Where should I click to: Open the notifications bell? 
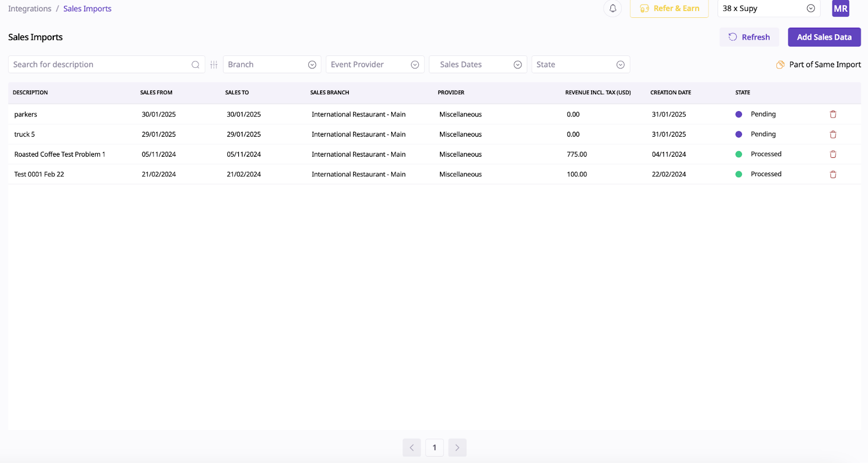coord(612,9)
